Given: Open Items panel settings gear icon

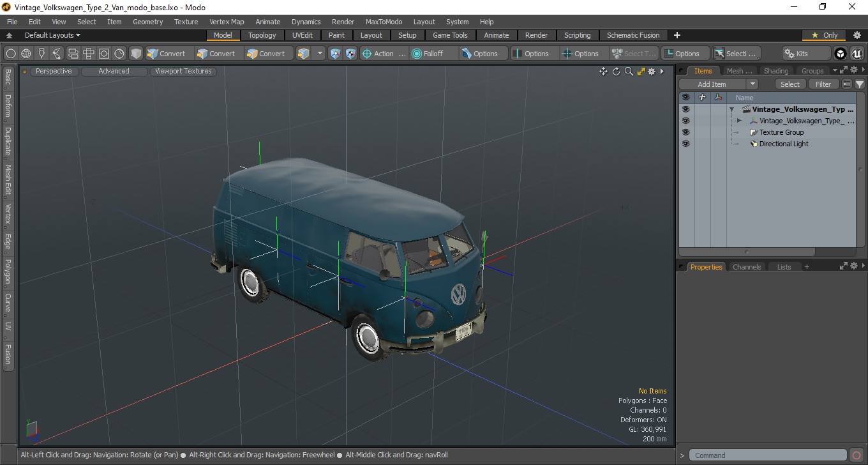Looking at the screenshot, I should pos(853,70).
